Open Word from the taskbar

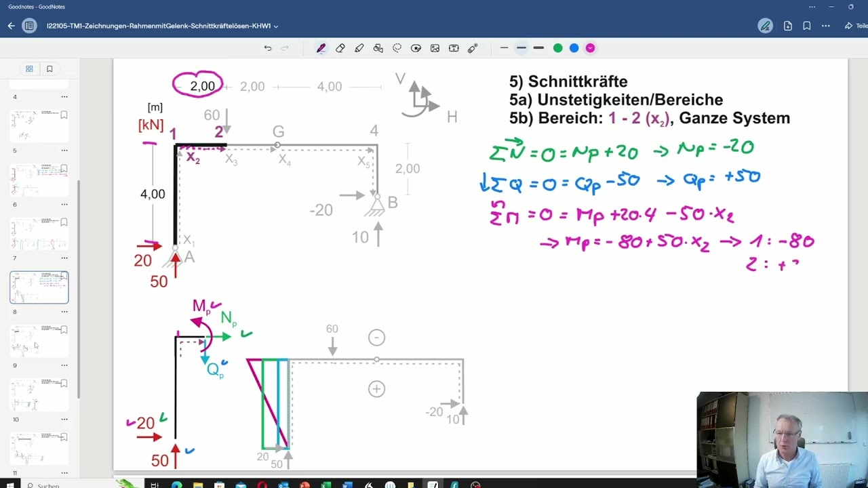coord(347,485)
